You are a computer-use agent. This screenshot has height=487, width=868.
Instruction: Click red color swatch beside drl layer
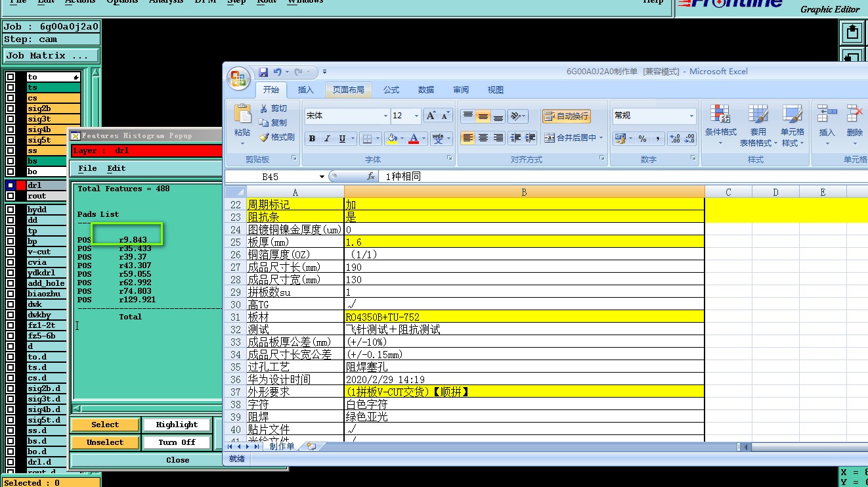21,185
